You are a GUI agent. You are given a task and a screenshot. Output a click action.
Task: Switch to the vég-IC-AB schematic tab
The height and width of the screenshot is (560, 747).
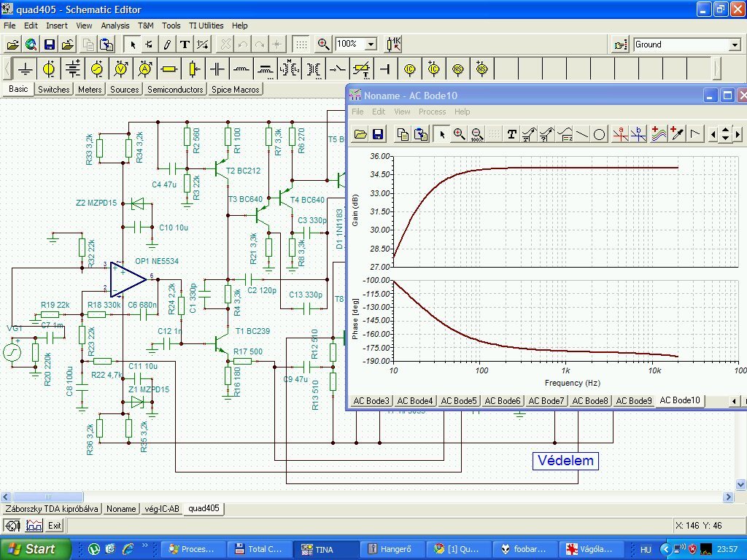pos(162,508)
